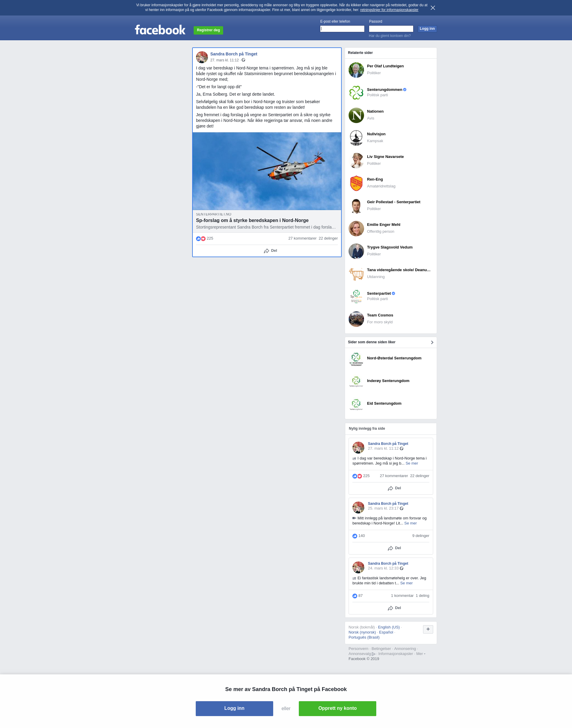Open the Ren-Eng shield logo
The image size is (572, 728).
pyautogui.click(x=356, y=183)
